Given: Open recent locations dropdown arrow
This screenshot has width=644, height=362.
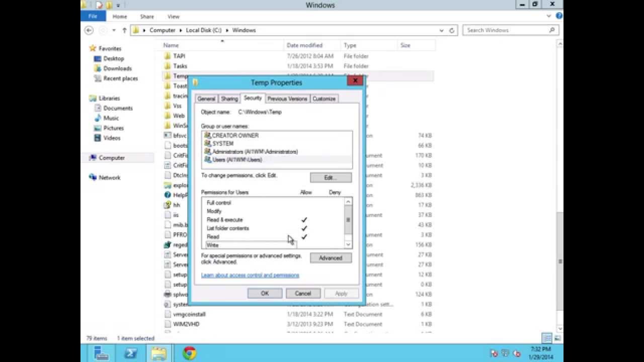Looking at the screenshot, I should coord(114,30).
